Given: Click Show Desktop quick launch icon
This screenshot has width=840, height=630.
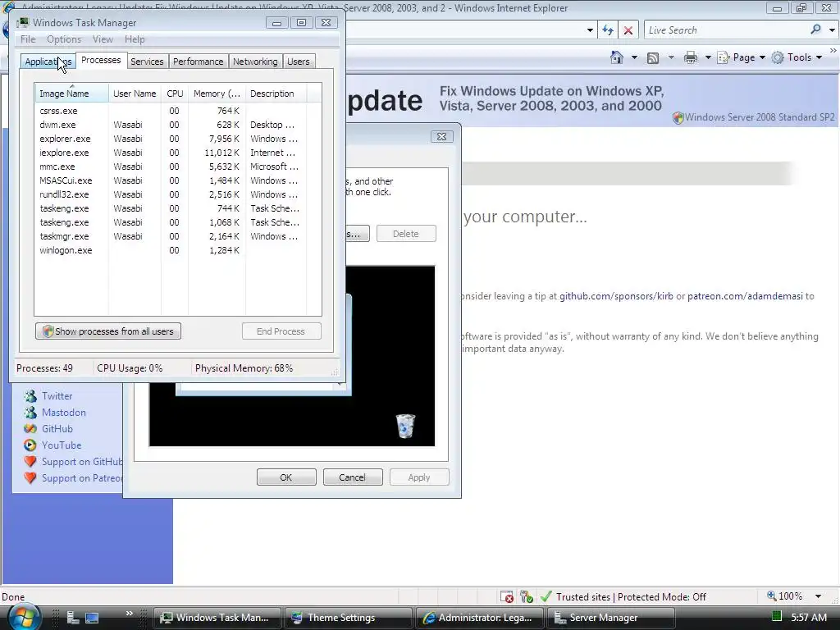Looking at the screenshot, I should point(92,617).
